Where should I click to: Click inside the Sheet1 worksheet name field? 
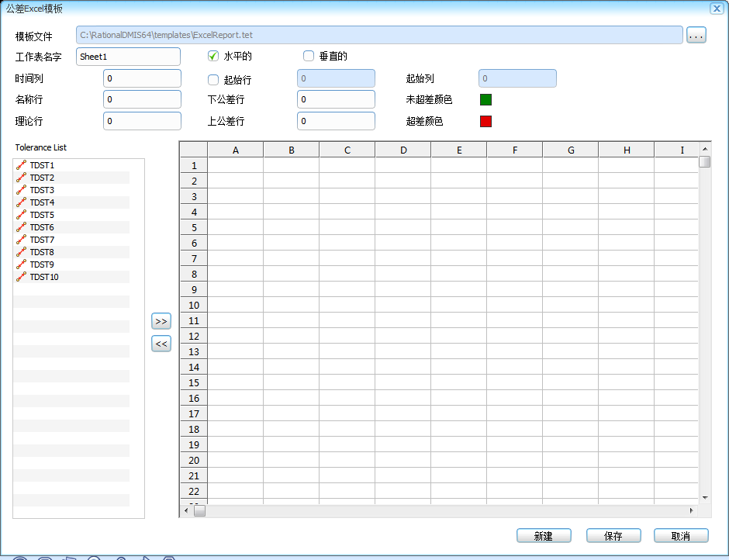pos(127,56)
